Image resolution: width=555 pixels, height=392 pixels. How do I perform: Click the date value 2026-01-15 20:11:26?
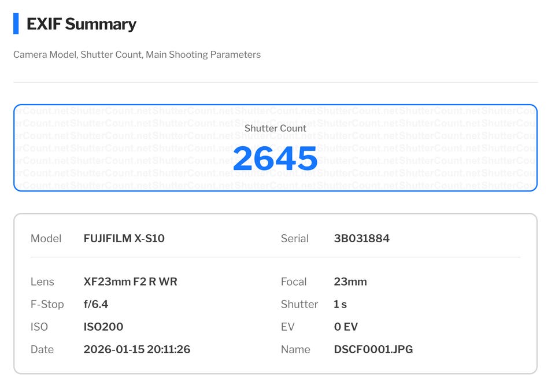click(x=137, y=349)
